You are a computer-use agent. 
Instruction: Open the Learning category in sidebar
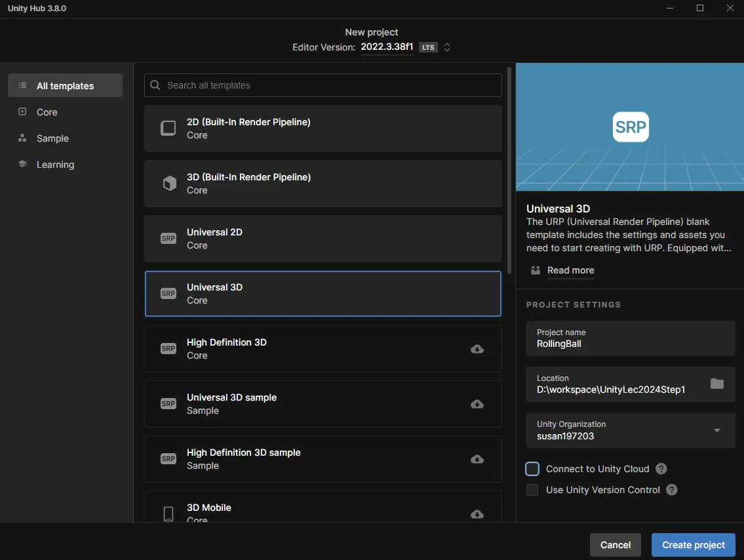click(x=55, y=165)
